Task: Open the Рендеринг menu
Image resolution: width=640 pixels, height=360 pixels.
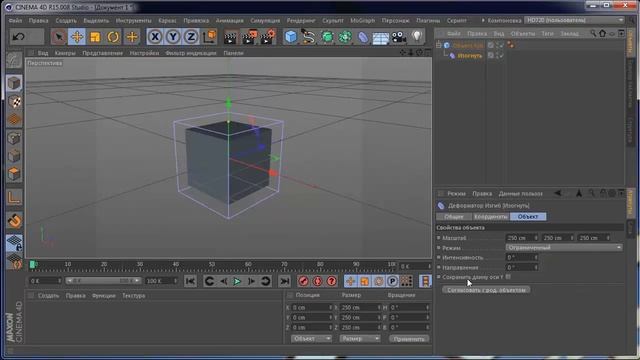Action: point(301,20)
